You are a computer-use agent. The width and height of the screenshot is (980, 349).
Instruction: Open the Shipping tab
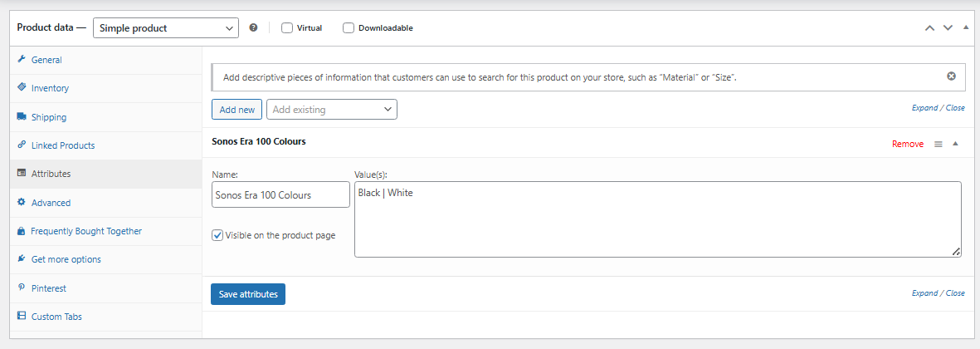(105, 117)
